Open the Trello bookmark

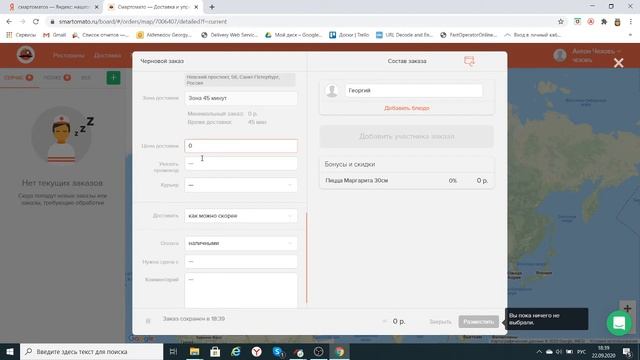point(349,35)
